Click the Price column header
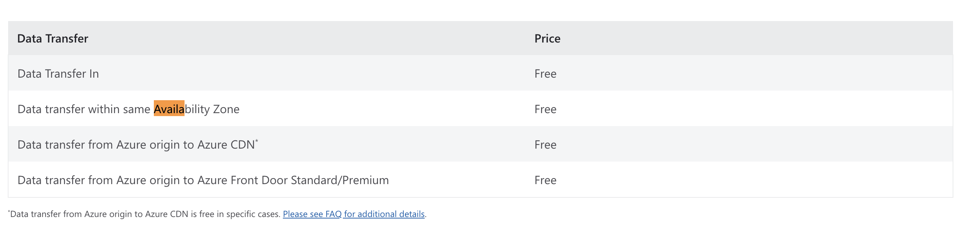 547,38
